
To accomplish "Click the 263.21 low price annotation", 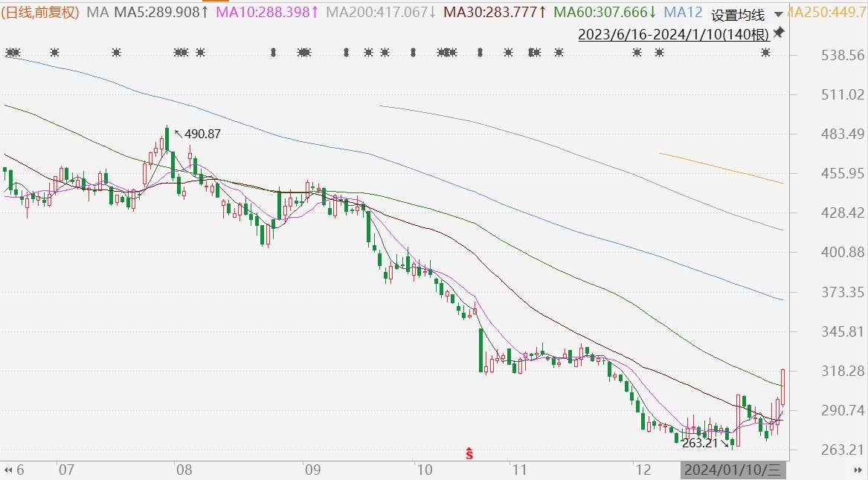I will (700, 443).
